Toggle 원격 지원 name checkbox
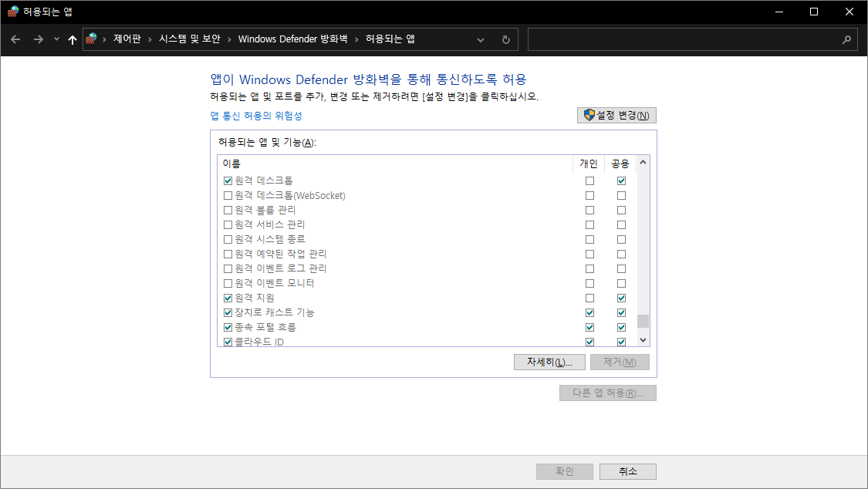The width and height of the screenshot is (868, 489). coord(228,298)
